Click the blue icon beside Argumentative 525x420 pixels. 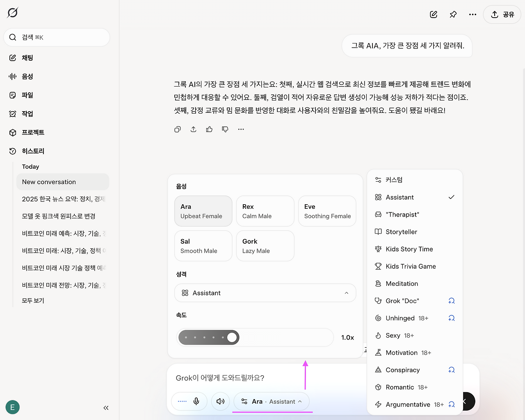(x=452, y=404)
